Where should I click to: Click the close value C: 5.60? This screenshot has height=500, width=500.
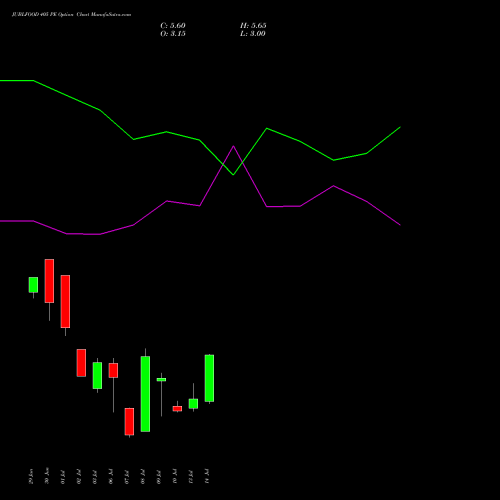pos(173,26)
